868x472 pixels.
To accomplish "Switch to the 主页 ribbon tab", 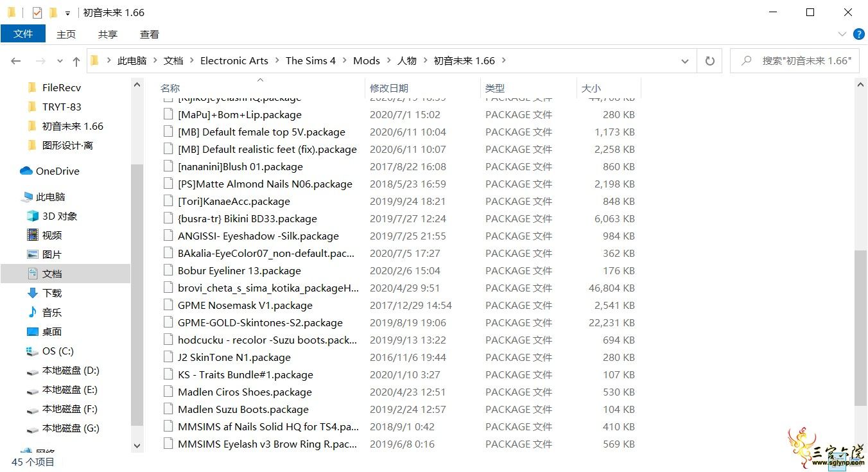I will 66,34.
